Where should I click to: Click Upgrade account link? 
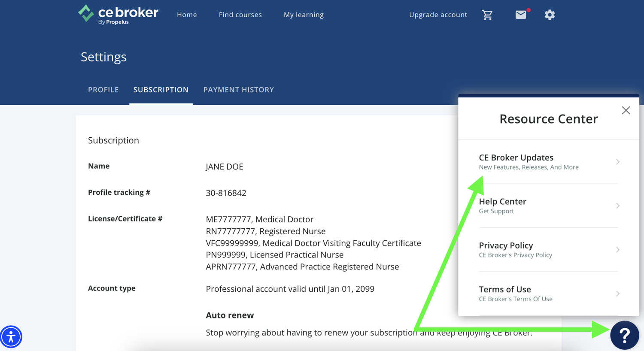click(438, 15)
